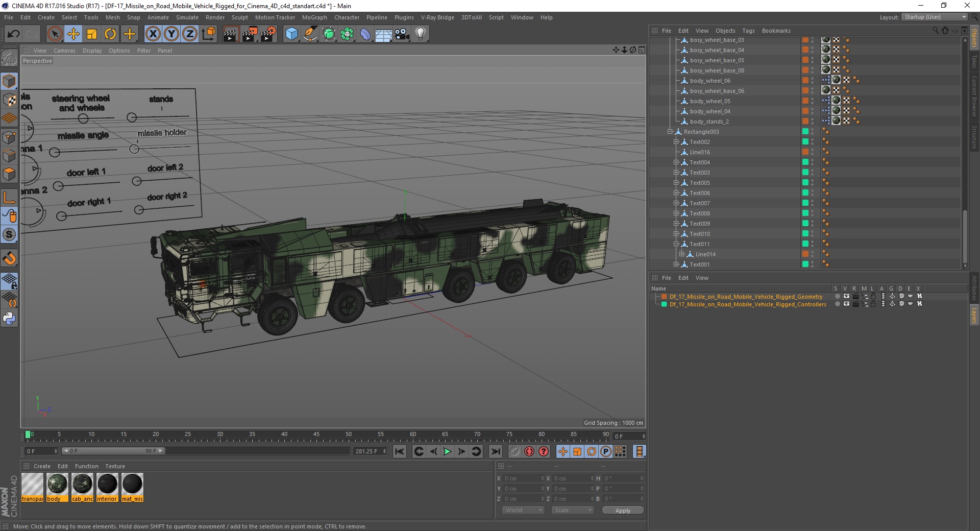The width and height of the screenshot is (980, 531).
Task: Open the material manager Texture menu
Action: 115,466
